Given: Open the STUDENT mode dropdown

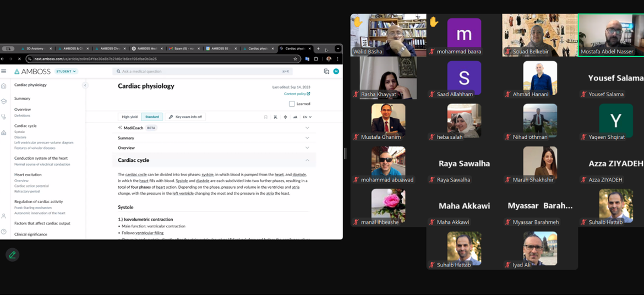Looking at the screenshot, I should coord(66,72).
